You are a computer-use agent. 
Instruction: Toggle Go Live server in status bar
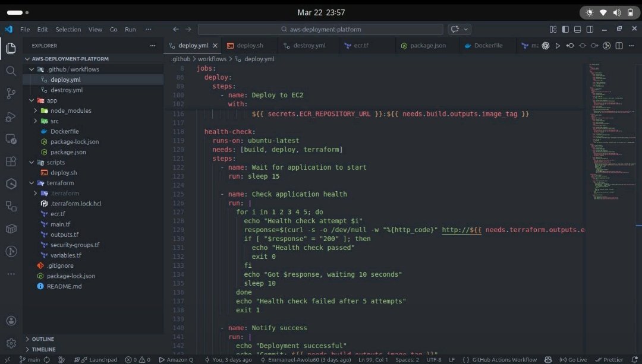click(x=573, y=360)
